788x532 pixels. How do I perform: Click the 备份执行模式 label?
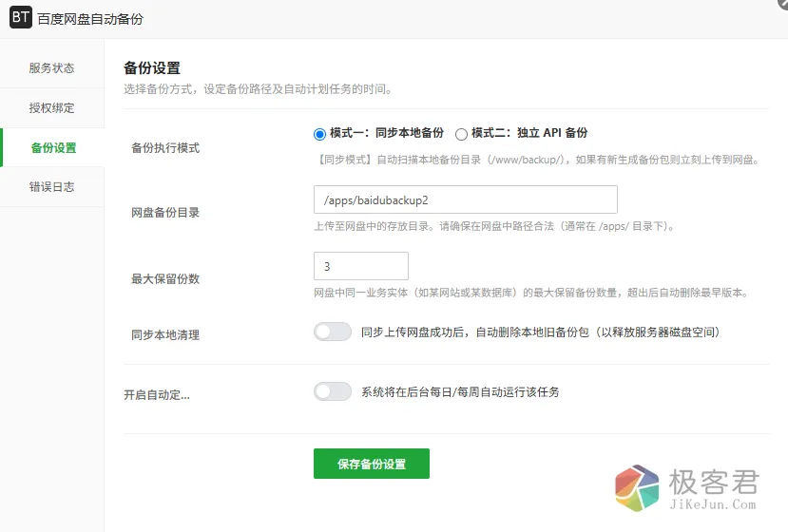click(x=165, y=147)
